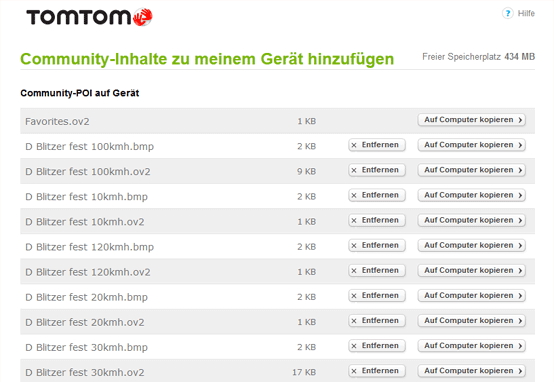Click X icon beside 20kmh.bmp Entfernen
The height and width of the screenshot is (382, 554).
click(x=354, y=296)
